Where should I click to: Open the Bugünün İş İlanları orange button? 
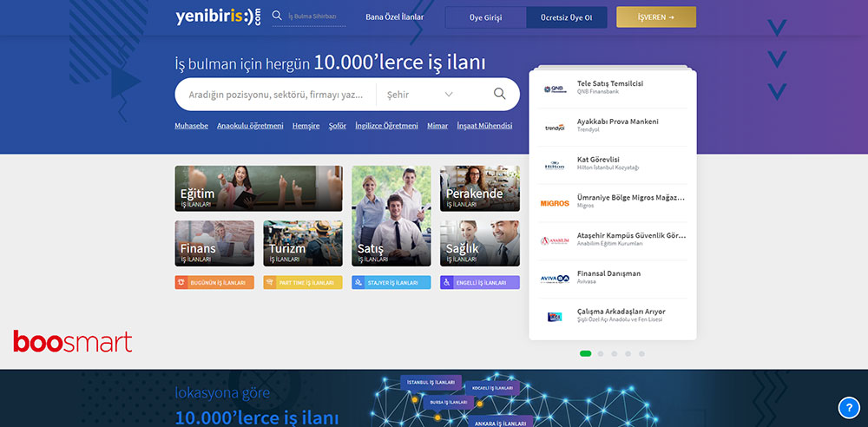tap(214, 283)
